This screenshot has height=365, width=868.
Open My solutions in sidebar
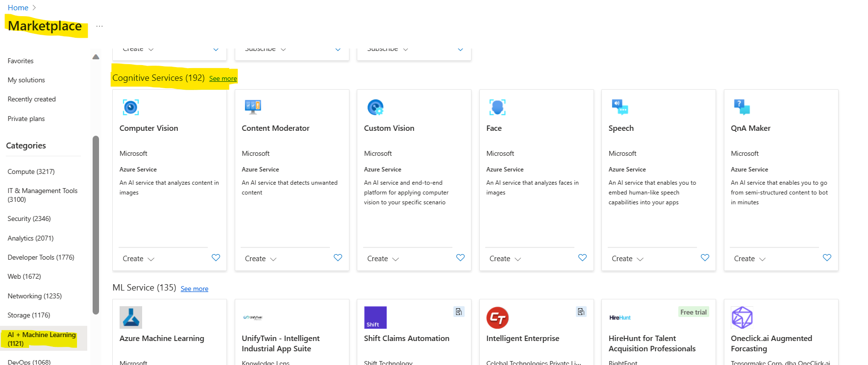pyautogui.click(x=26, y=80)
